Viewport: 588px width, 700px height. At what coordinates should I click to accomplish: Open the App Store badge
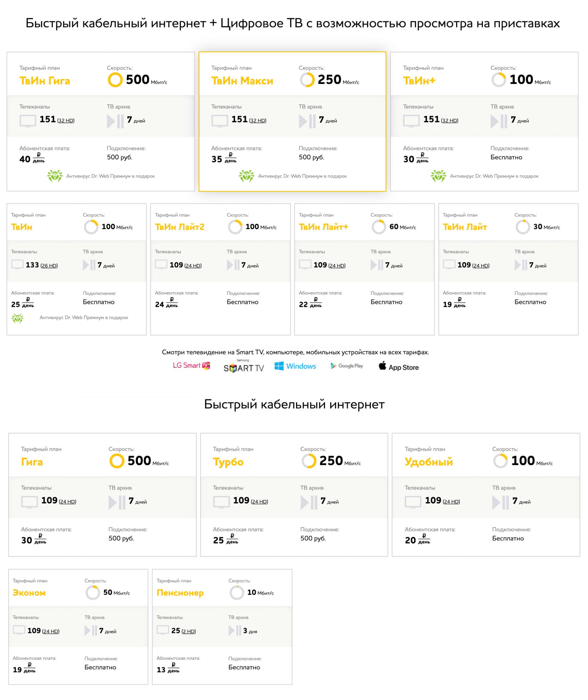[399, 366]
